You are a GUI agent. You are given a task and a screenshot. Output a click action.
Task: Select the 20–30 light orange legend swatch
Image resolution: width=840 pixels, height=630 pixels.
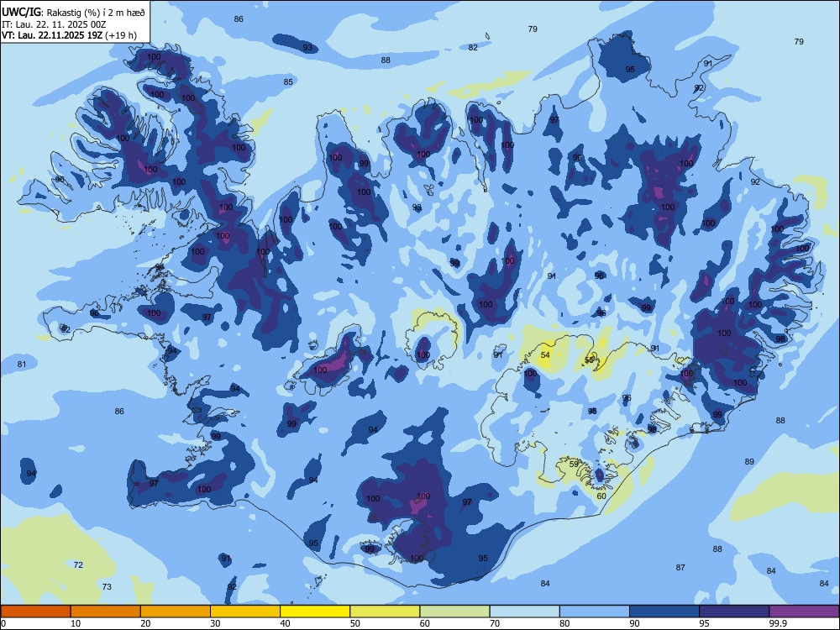176,612
